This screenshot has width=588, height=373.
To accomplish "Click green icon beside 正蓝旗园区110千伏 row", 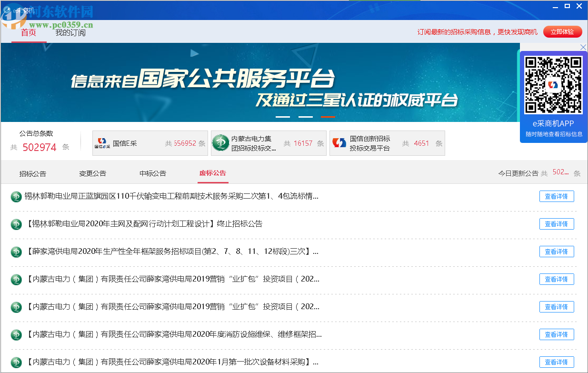I will point(16,197).
